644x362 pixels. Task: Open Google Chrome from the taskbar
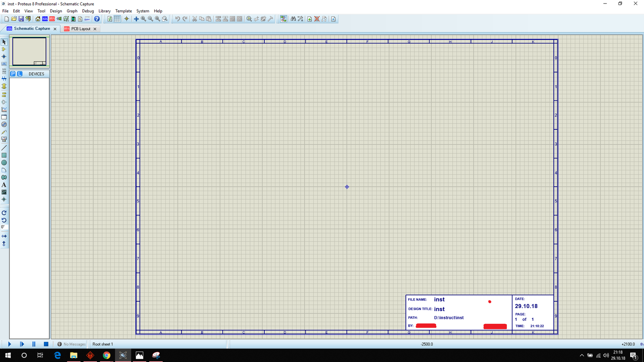107,355
